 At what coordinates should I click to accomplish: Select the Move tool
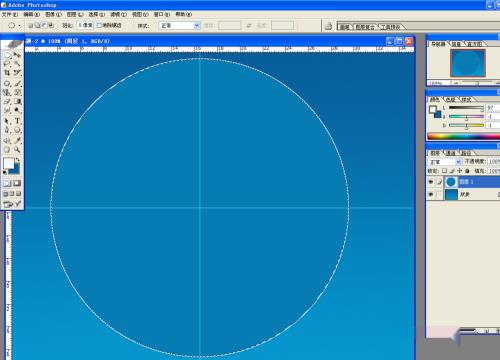point(17,55)
